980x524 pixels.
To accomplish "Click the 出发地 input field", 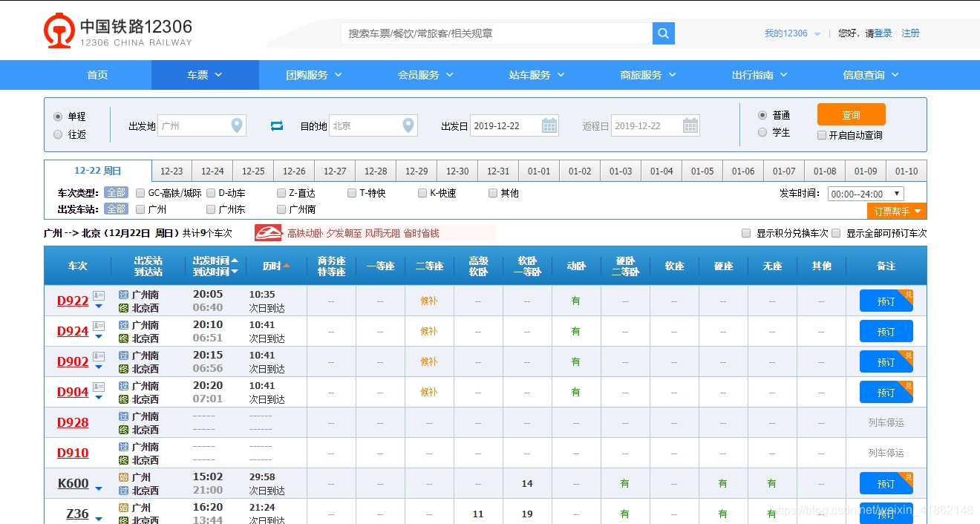I will tap(201, 125).
